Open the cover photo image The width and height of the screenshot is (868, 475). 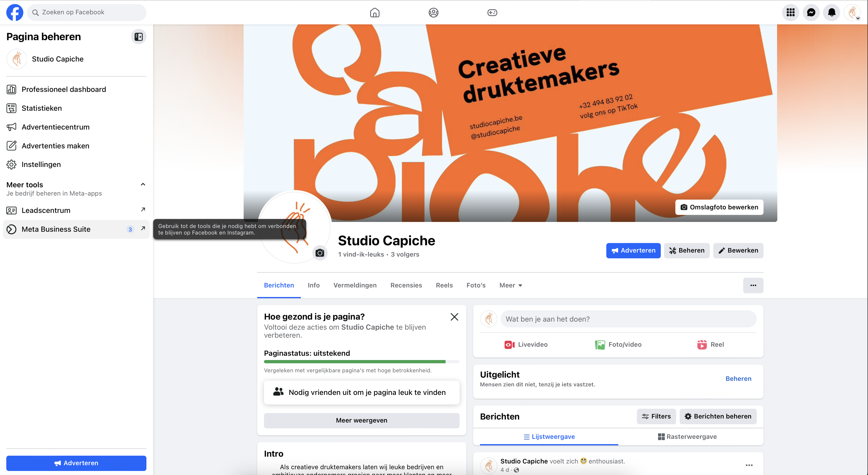click(510, 123)
